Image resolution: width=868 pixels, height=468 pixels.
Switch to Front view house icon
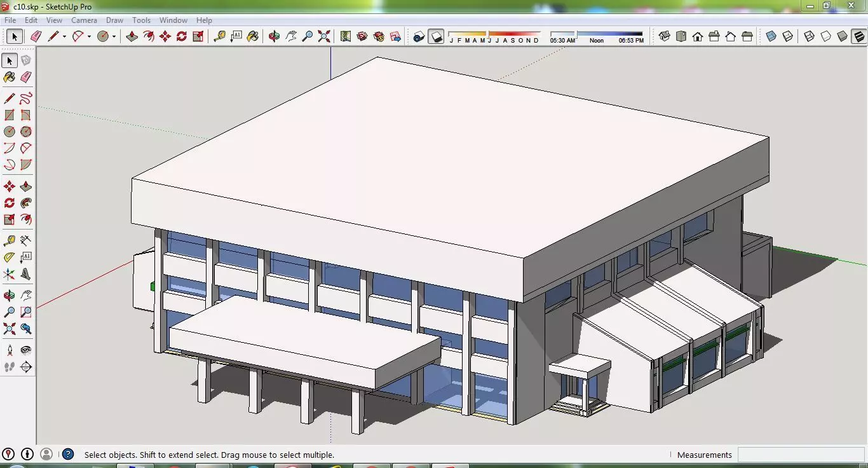[x=698, y=36]
